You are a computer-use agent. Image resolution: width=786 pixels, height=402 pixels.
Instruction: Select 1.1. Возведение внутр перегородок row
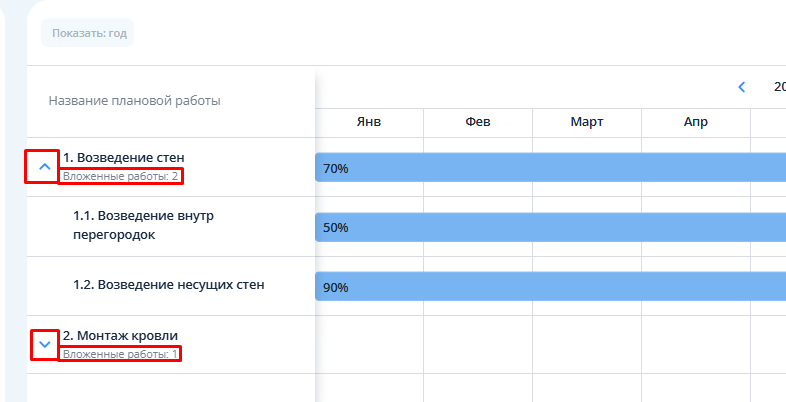pos(144,225)
